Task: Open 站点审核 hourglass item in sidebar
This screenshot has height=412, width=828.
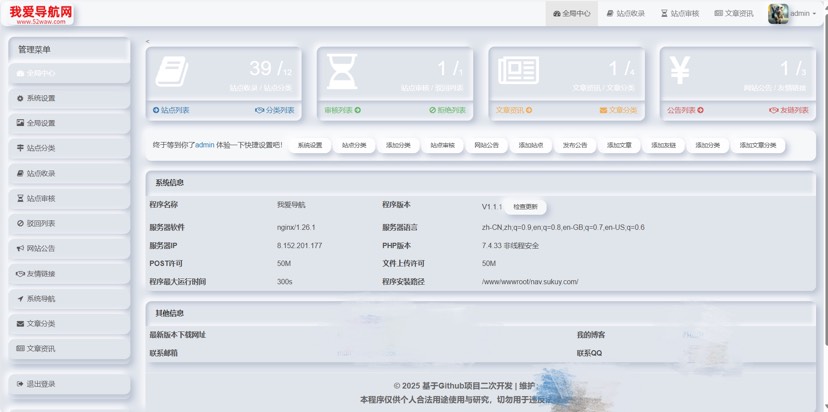Action: [69, 199]
